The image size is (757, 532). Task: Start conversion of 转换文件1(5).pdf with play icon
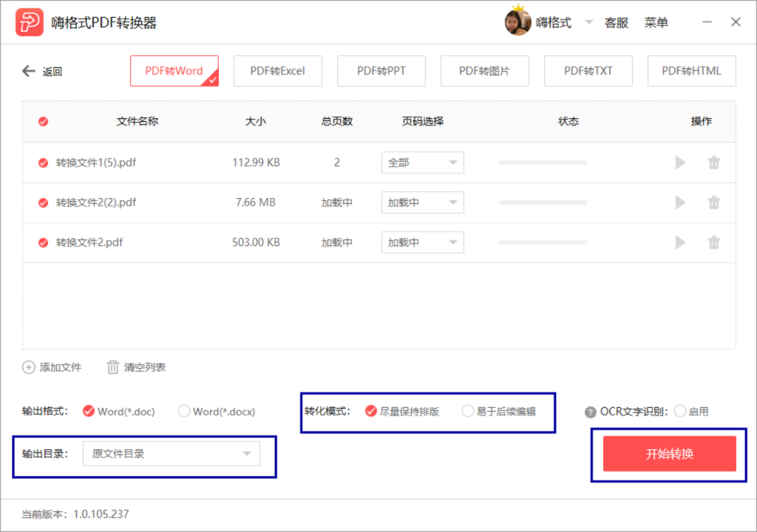click(680, 163)
